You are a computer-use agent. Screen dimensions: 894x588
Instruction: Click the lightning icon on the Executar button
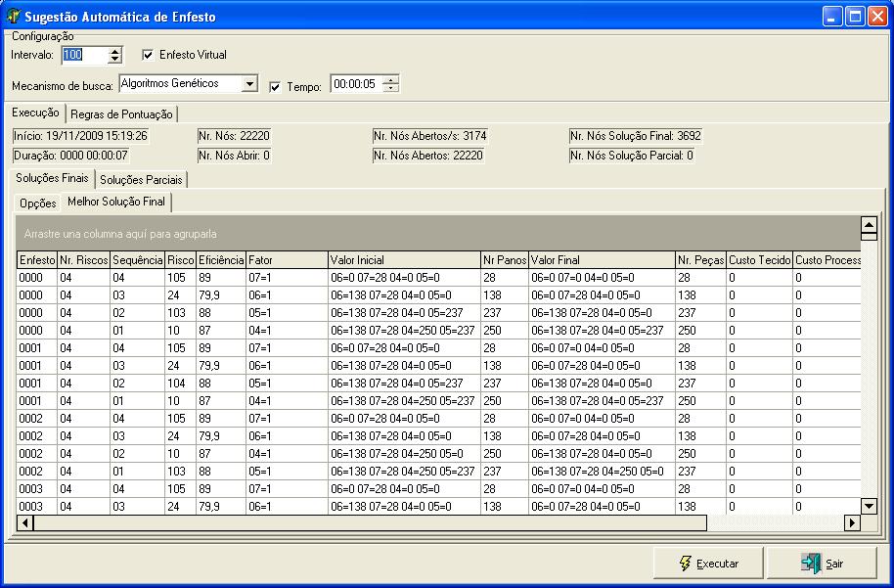click(x=686, y=564)
